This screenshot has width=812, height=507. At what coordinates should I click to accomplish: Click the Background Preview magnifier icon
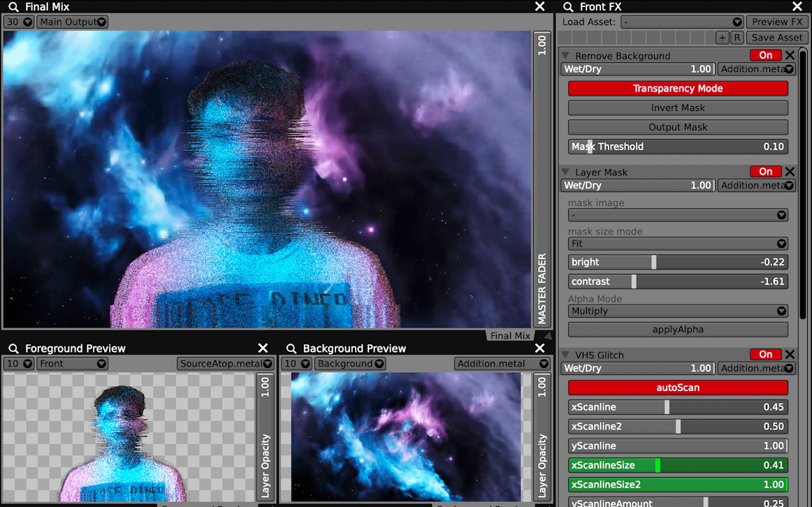pos(291,348)
